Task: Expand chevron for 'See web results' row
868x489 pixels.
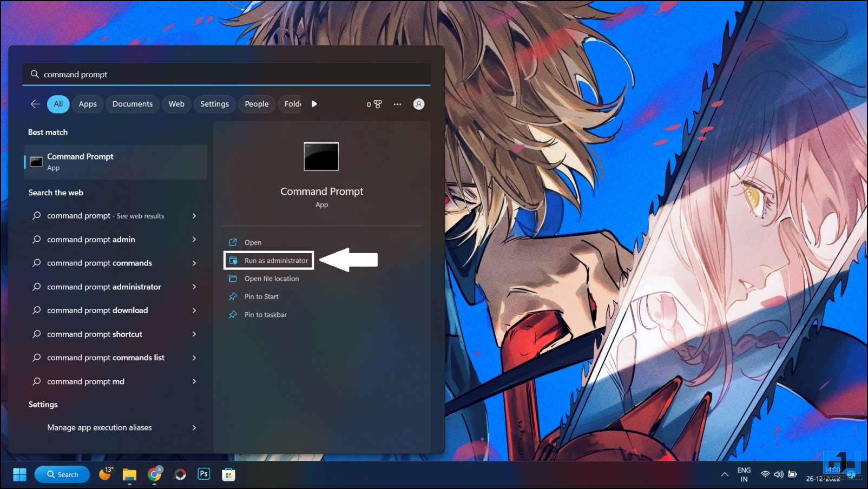Action: 194,216
